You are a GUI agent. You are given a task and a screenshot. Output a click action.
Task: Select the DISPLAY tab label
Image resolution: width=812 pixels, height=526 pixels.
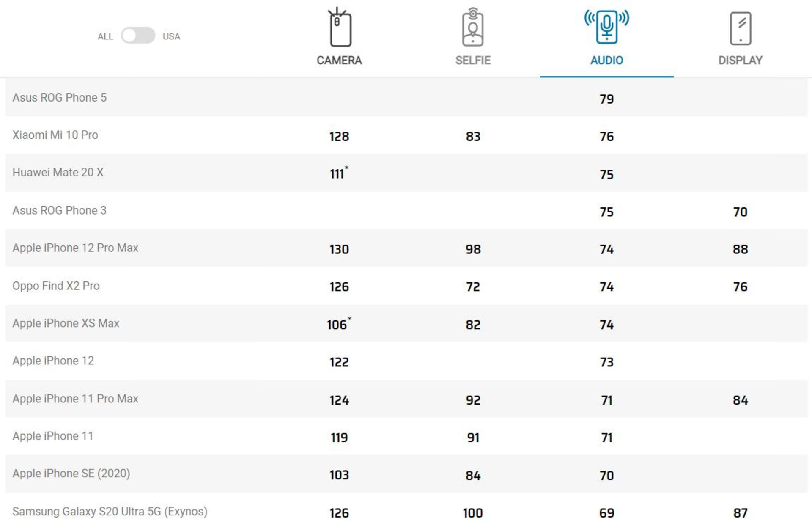(x=740, y=61)
